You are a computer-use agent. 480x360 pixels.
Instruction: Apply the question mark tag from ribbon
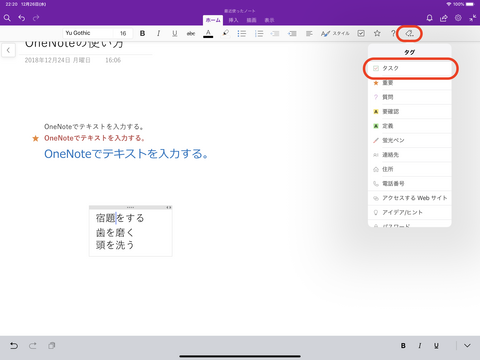(x=393, y=33)
